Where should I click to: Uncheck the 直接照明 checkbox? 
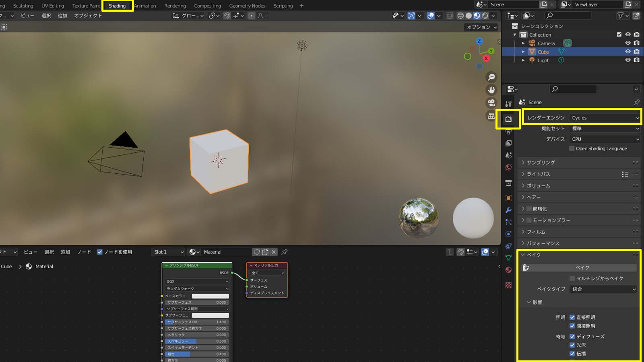click(x=572, y=317)
